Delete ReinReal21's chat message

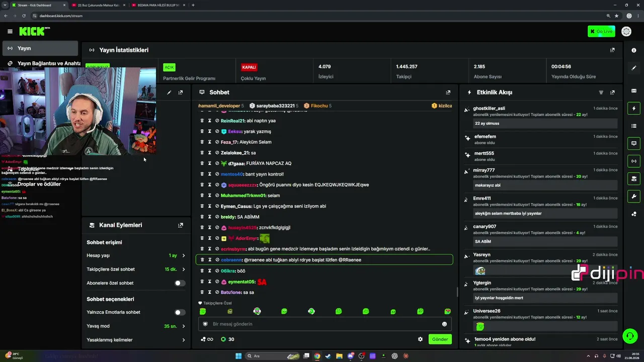202,121
